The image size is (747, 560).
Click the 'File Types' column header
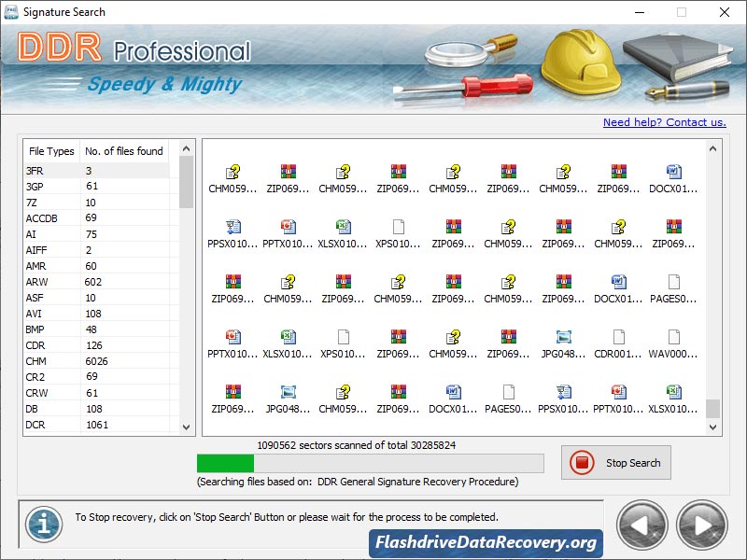point(51,151)
